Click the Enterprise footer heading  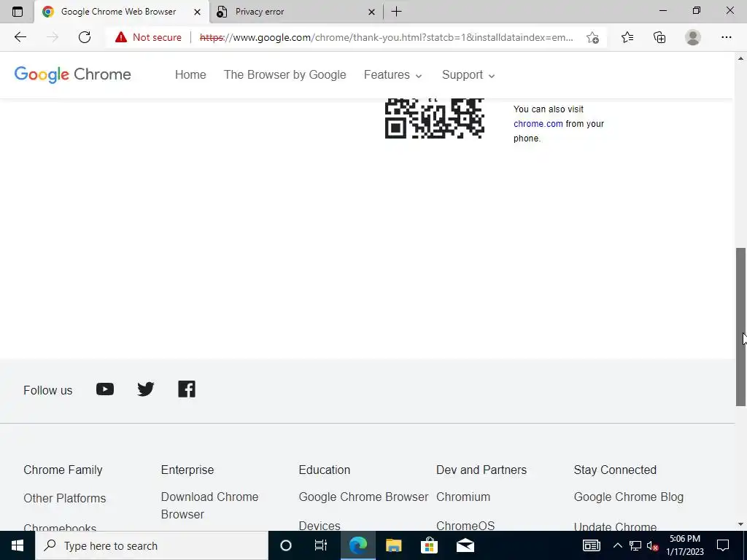187,470
